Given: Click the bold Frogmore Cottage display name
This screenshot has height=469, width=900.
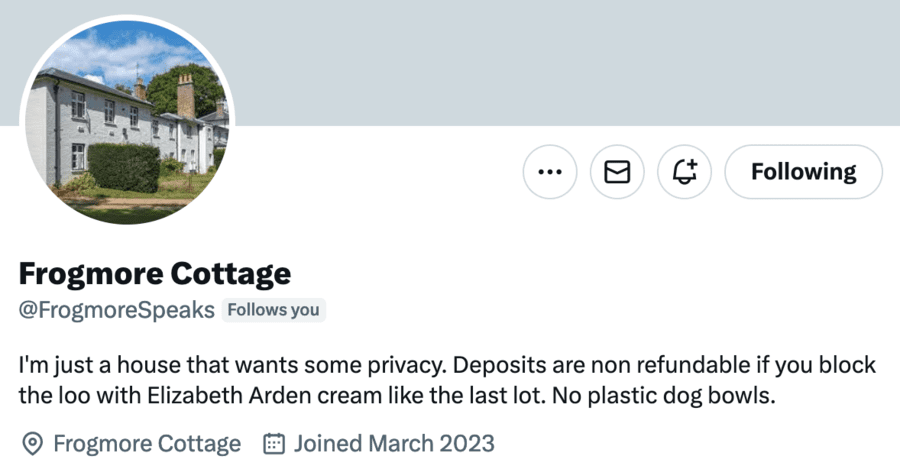Looking at the screenshot, I should point(155,273).
